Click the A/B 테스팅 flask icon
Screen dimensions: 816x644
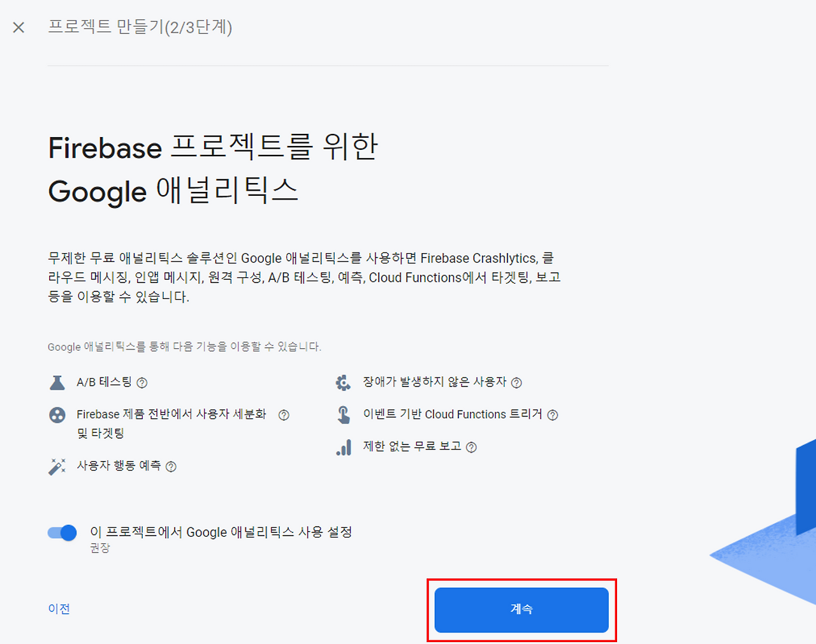click(x=57, y=383)
